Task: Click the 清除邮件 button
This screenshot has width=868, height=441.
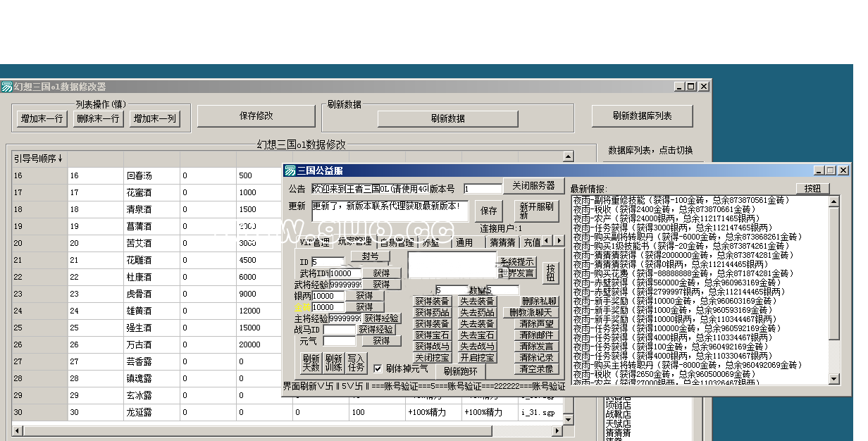Action: point(536,335)
